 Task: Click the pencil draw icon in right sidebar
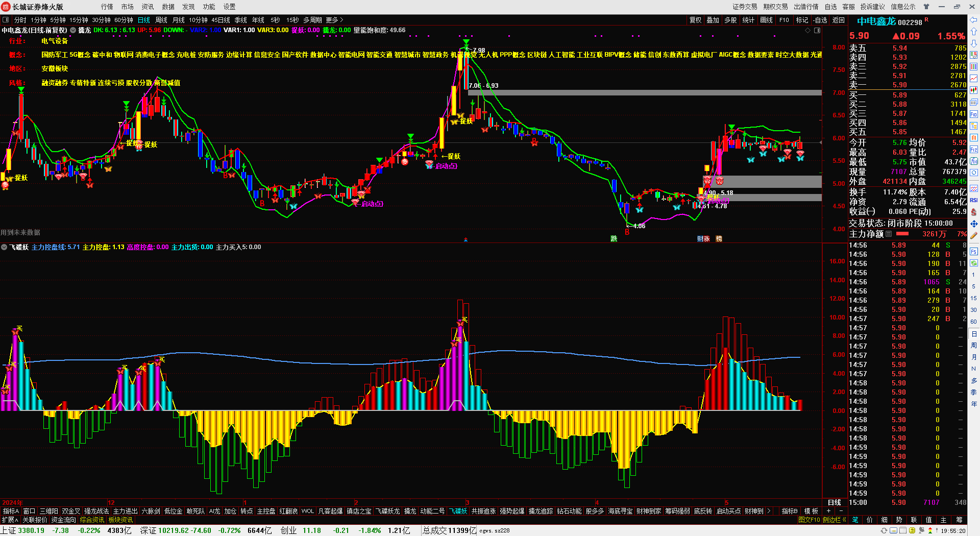click(974, 236)
